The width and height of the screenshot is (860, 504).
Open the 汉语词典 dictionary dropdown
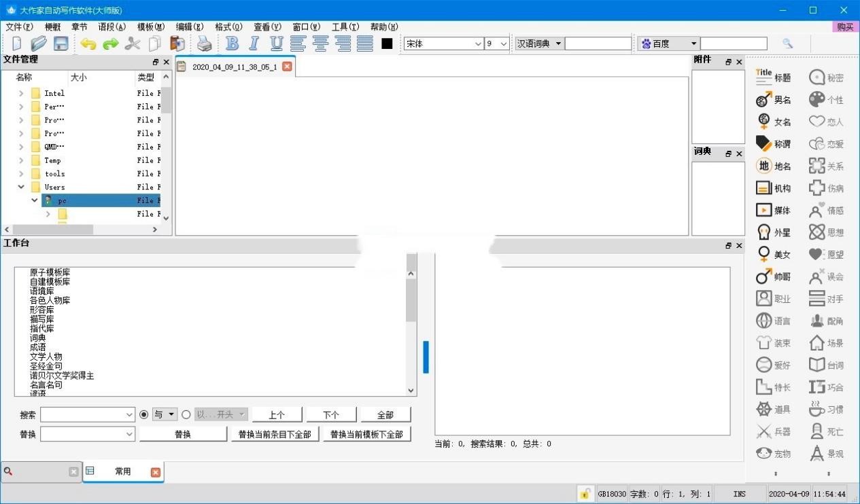tap(539, 43)
